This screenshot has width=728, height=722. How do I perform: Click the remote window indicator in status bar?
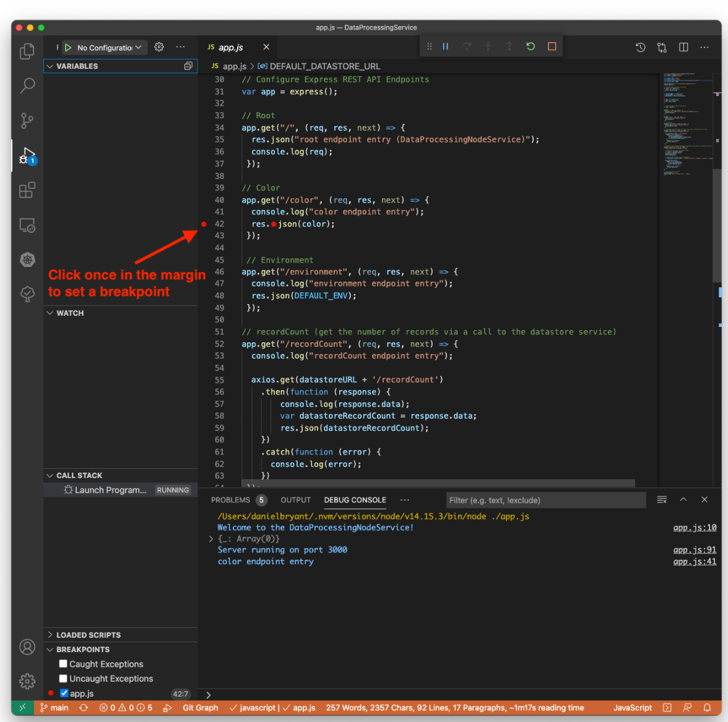pyautogui.click(x=22, y=708)
